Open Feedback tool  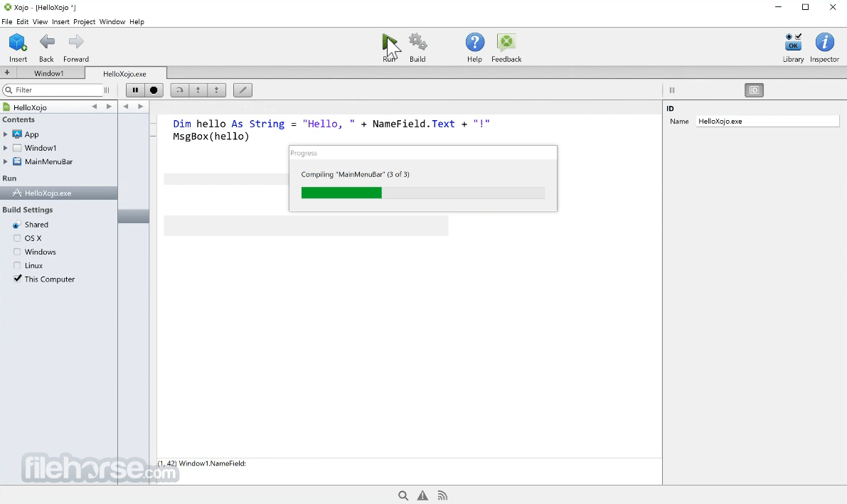pyautogui.click(x=506, y=42)
